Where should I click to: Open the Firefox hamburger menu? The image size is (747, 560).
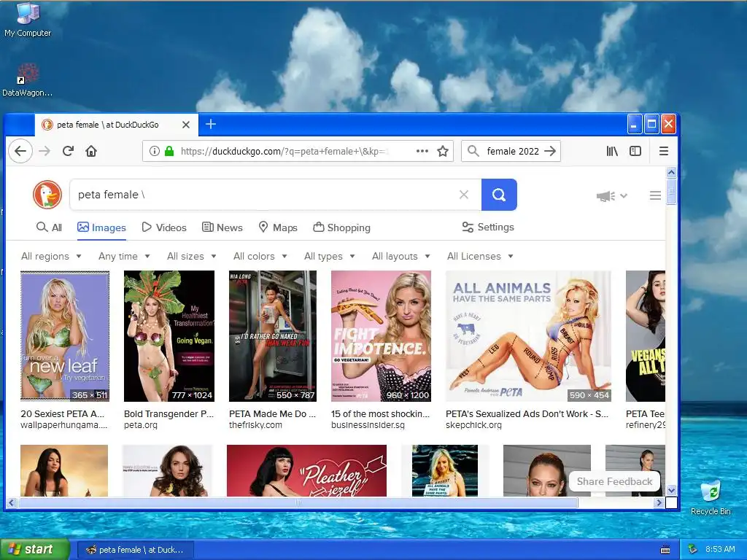[x=663, y=152]
